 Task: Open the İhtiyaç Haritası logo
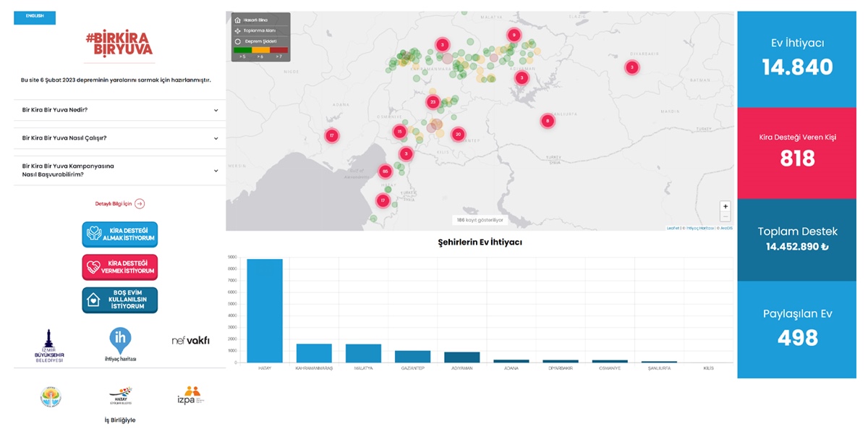(119, 344)
